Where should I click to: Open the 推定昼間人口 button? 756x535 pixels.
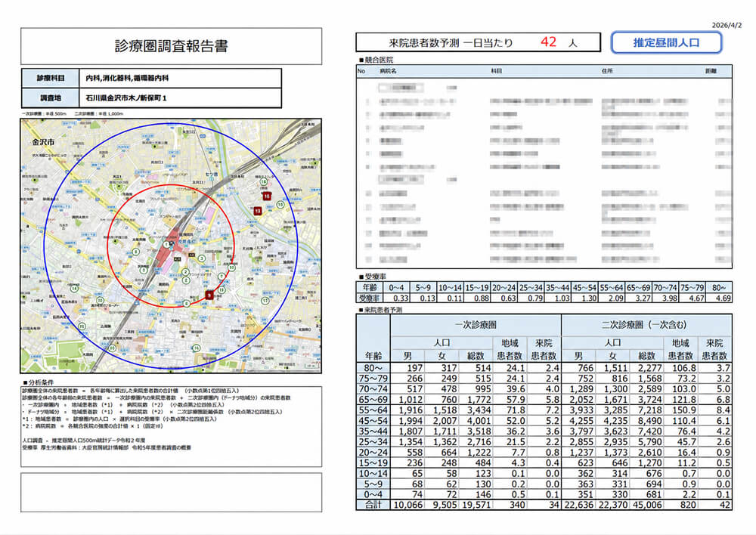(666, 42)
